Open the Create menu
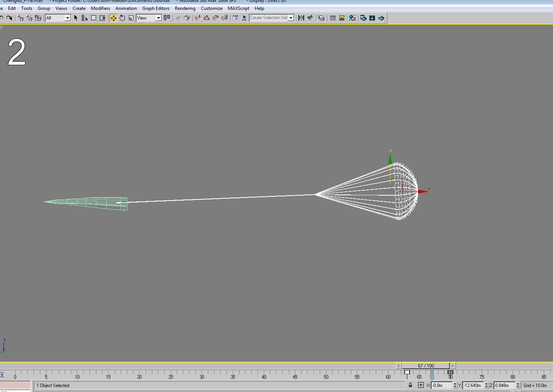This screenshot has height=392, width=553. pos(79,8)
